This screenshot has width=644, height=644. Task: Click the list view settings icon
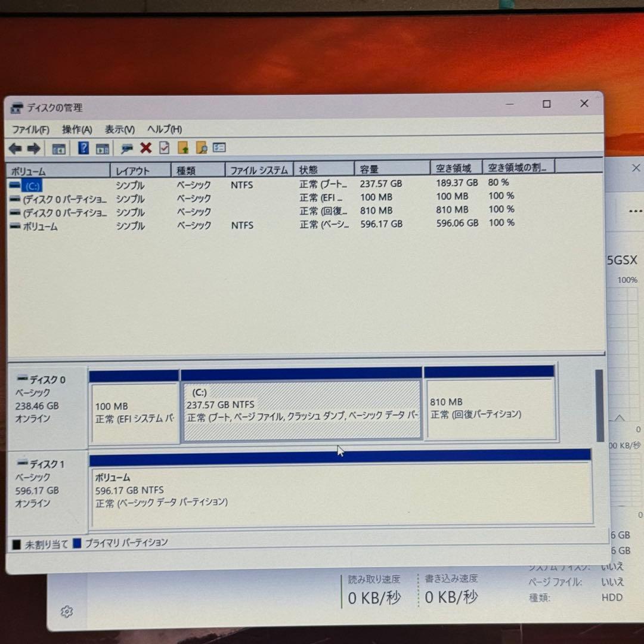(219, 147)
